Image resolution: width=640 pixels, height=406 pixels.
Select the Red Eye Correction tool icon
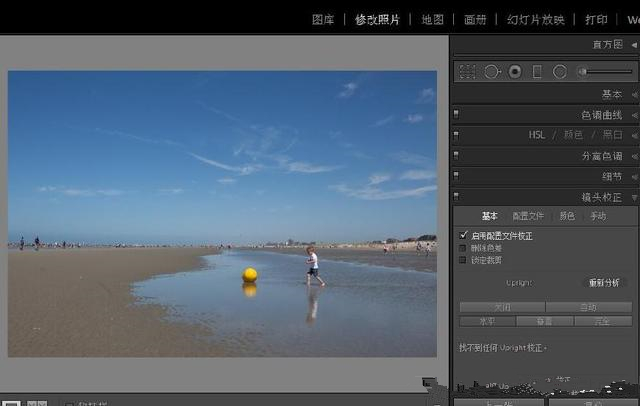point(514,72)
